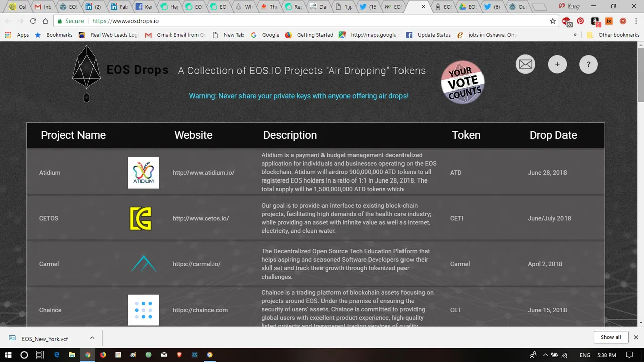Launch Edge from the taskbar
The width and height of the screenshot is (644, 362).
click(x=56, y=355)
